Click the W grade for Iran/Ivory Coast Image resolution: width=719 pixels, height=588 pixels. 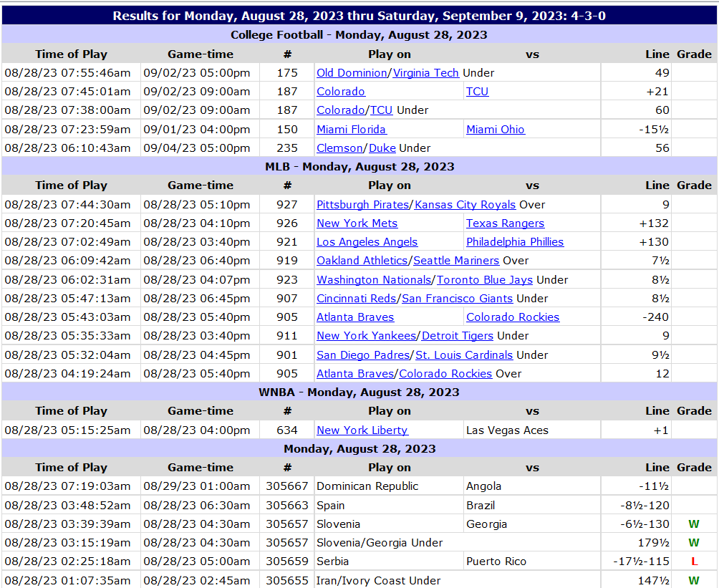694,581
